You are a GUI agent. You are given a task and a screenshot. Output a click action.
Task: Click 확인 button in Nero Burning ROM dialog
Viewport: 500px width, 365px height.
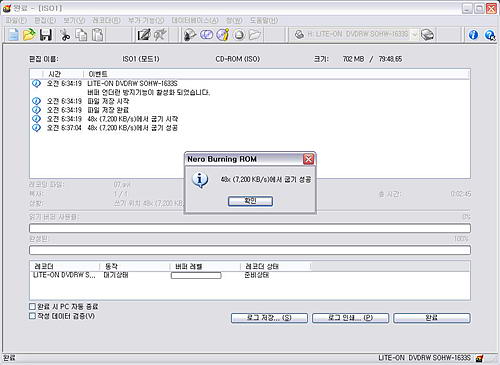tap(250, 201)
